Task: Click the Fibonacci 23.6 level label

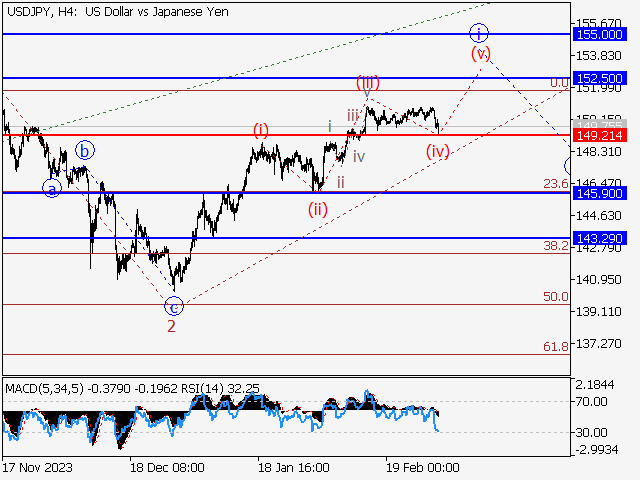Action: coord(556,184)
